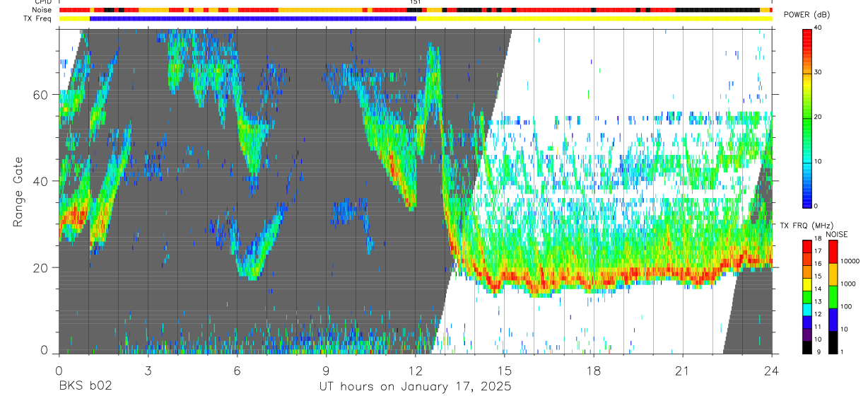The width and height of the screenshot is (868, 401).
Task: Select the red 17-18 MHz TX FRQ segment
Action: [807, 247]
